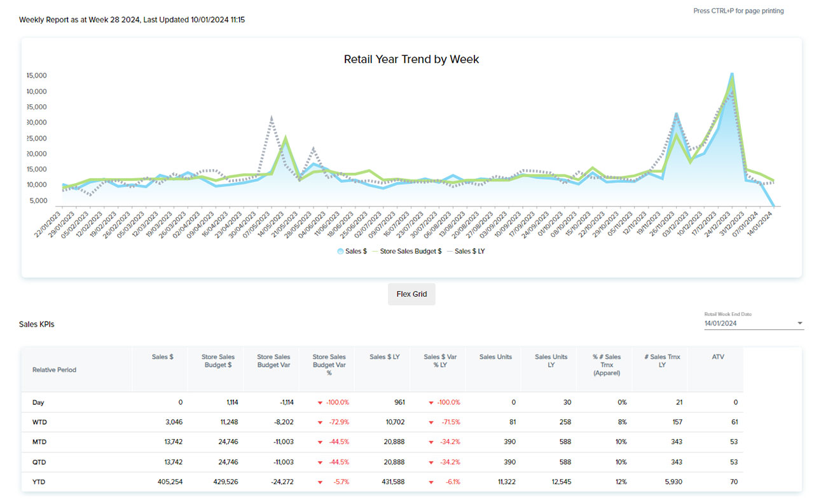Select the YTD row label
Screen dimensions: 821x504
[x=39, y=482]
